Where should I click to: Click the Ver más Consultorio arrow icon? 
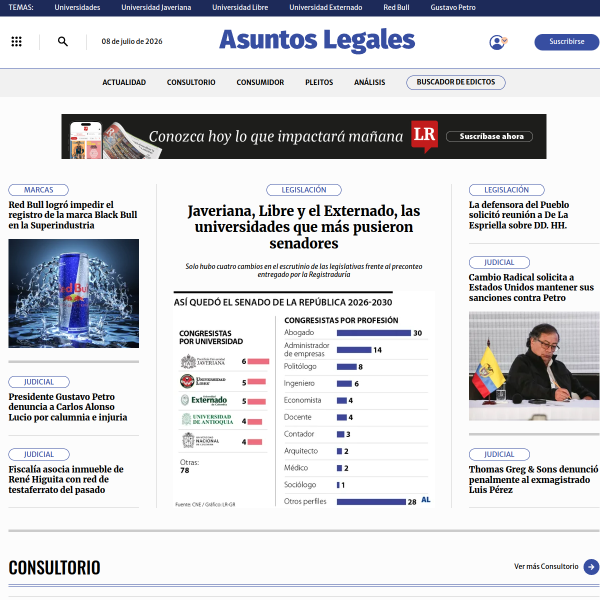click(591, 567)
